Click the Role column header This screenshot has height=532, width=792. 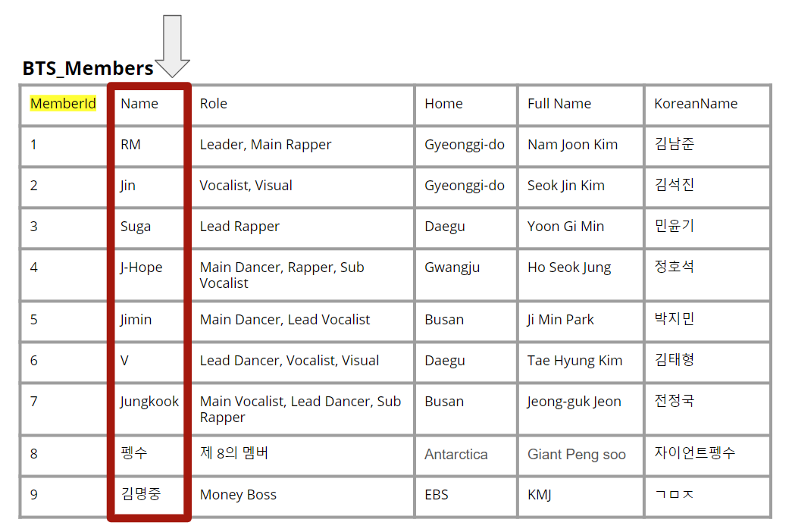coord(213,104)
